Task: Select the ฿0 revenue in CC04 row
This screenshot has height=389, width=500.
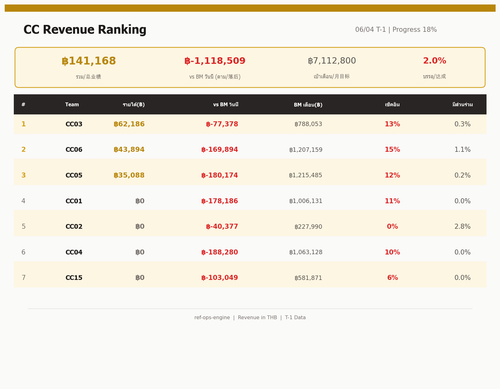Action: (x=140, y=252)
